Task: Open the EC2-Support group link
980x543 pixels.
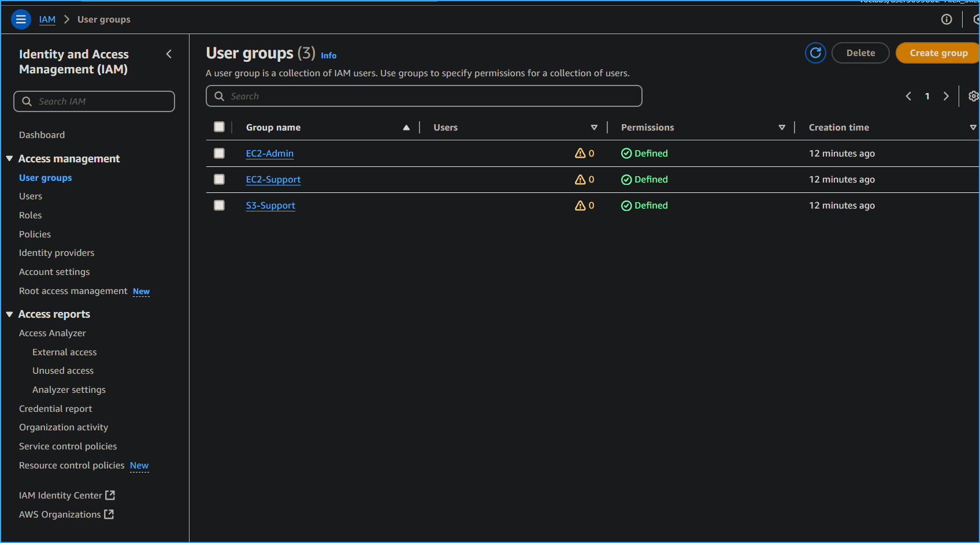Action: tap(273, 179)
